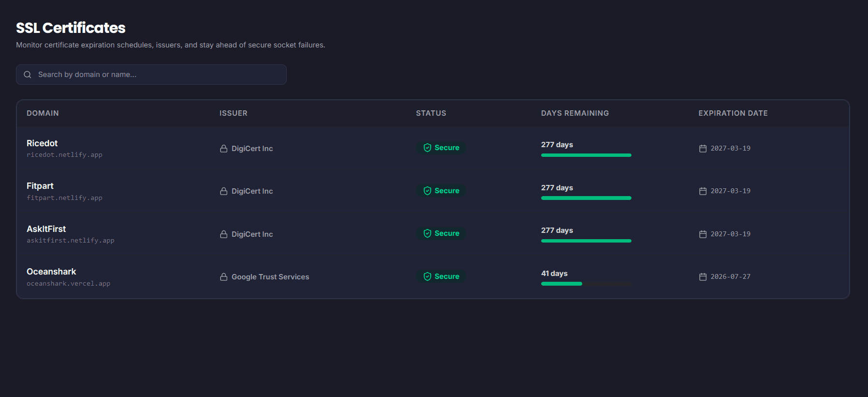Click the shield icon in AskItFirst's Secure badge
Image resolution: width=868 pixels, height=397 pixels.
click(427, 233)
